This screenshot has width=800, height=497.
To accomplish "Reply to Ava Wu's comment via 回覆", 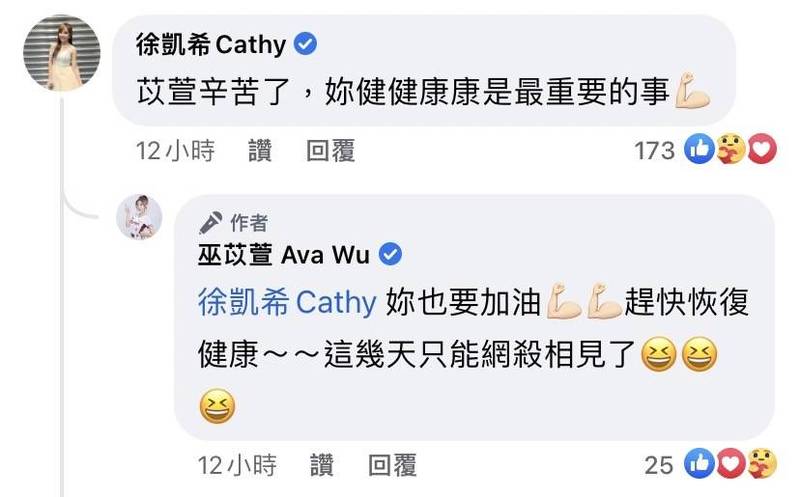I will [x=392, y=465].
